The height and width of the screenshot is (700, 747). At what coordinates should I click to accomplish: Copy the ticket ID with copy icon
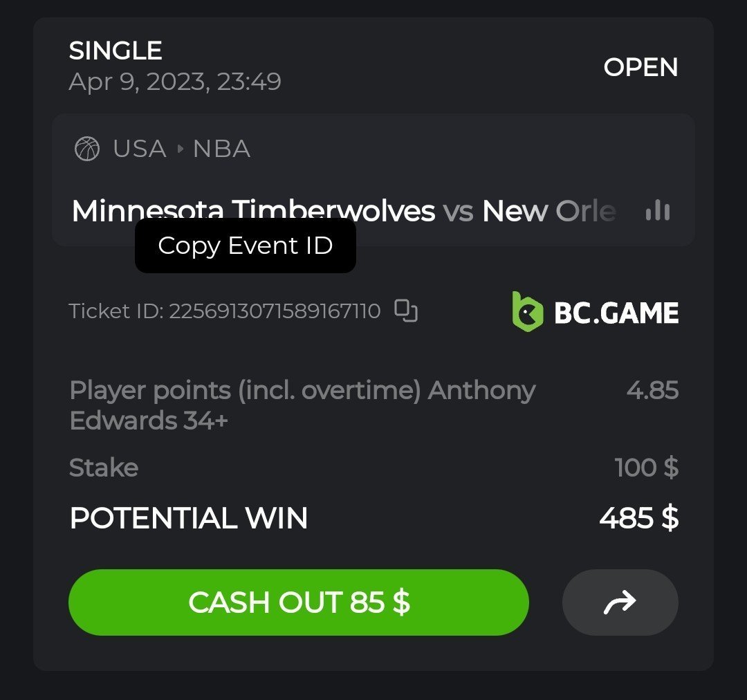406,311
